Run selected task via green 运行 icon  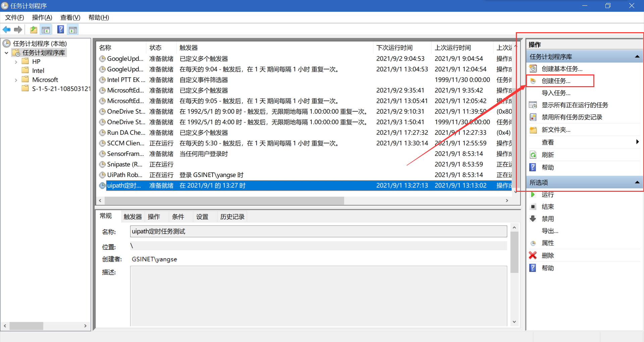[533, 194]
